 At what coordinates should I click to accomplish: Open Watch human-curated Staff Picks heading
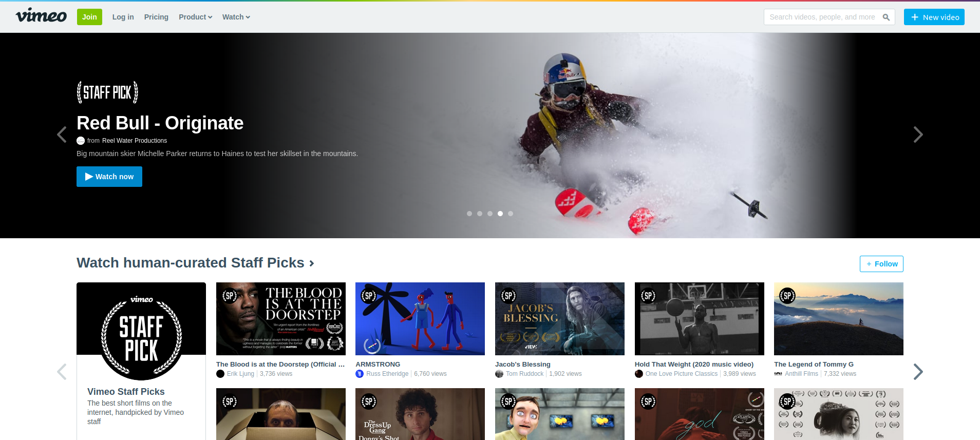[191, 263]
